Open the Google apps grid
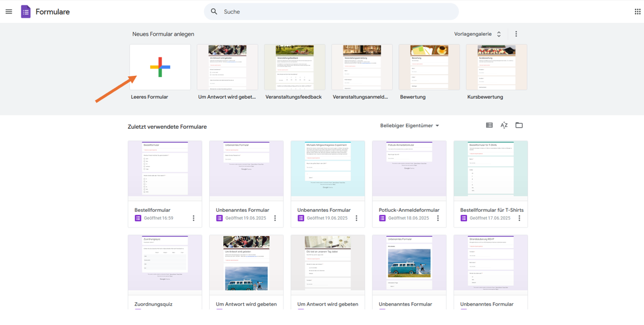 [637, 12]
